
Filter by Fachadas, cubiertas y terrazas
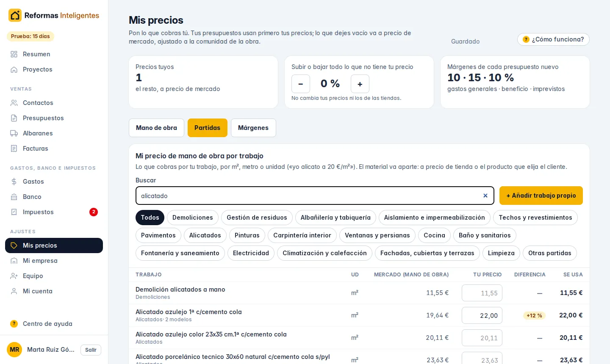coord(427,253)
